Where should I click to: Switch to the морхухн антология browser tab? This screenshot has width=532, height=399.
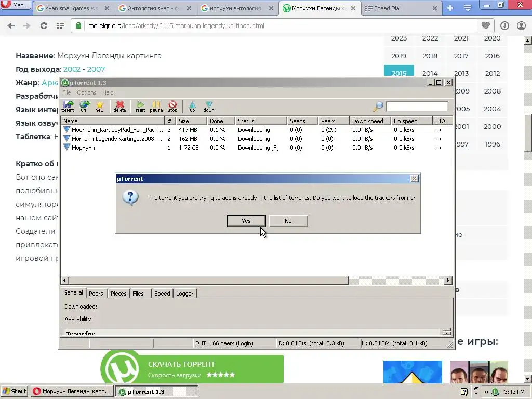coord(237,8)
